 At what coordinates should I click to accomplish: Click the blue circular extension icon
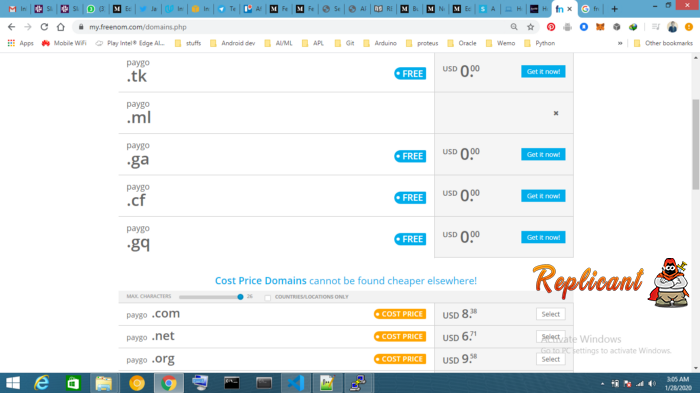click(x=583, y=27)
